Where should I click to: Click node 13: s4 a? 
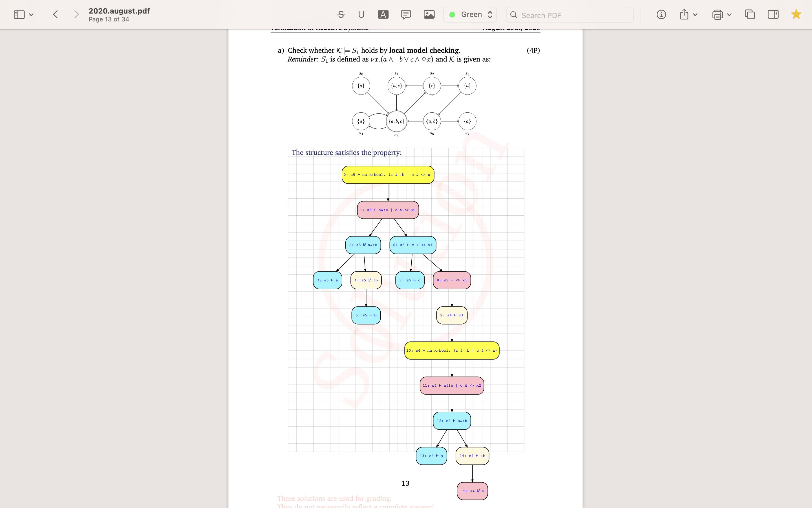pyautogui.click(x=431, y=456)
